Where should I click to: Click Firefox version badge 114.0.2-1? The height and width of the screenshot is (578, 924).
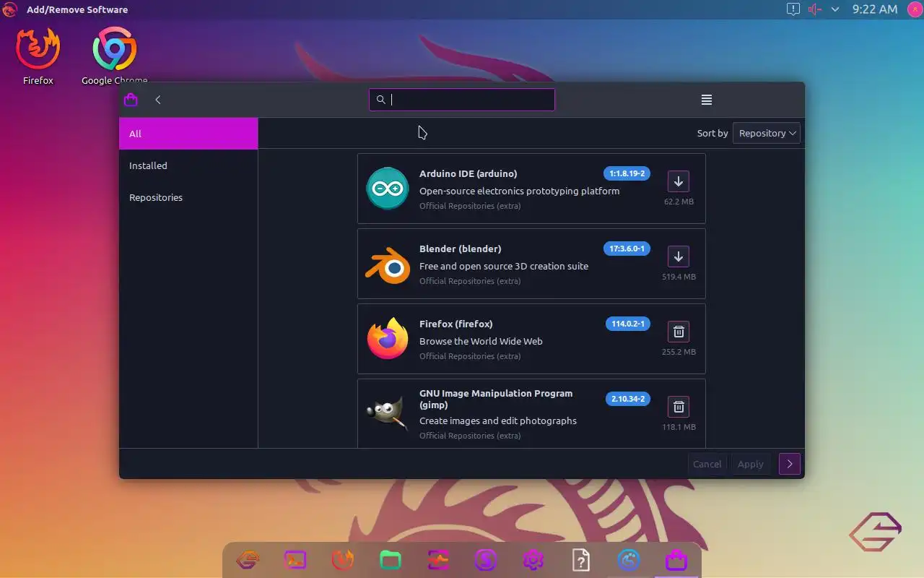(628, 324)
